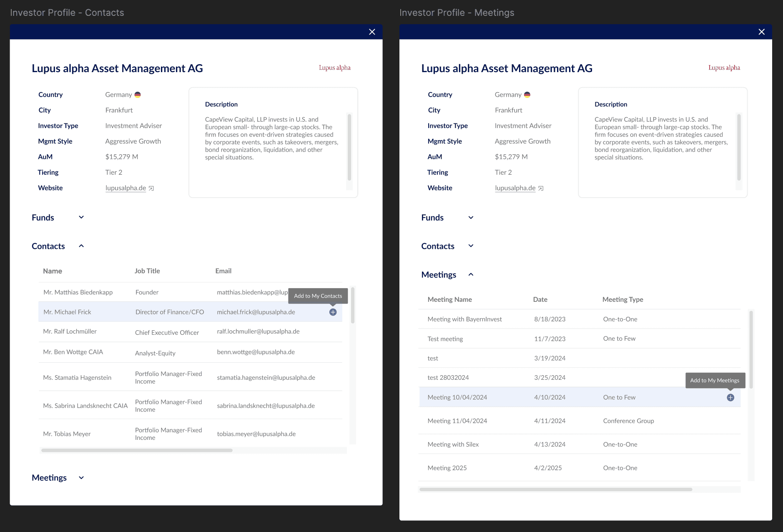
Task: Click Tier 2 value in Contacts window
Action: coord(113,172)
